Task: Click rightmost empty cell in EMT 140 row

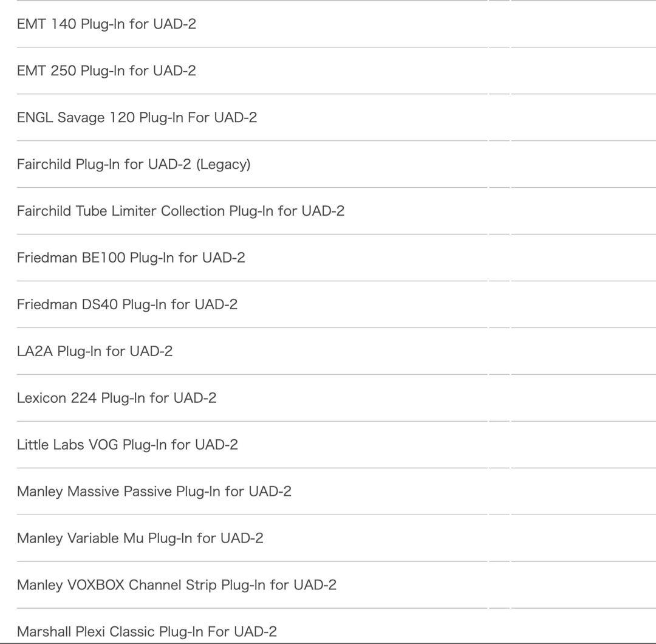Action: pyautogui.click(x=583, y=24)
